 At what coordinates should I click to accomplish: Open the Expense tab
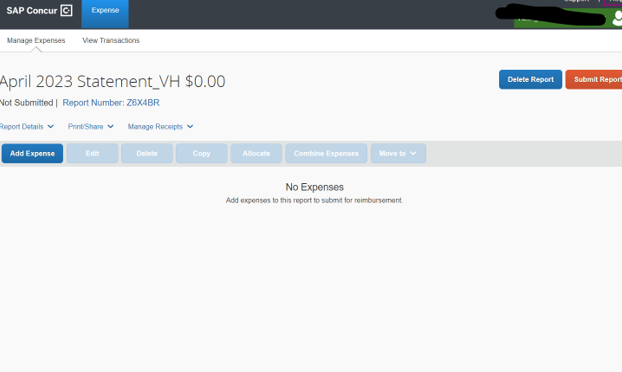tap(105, 13)
